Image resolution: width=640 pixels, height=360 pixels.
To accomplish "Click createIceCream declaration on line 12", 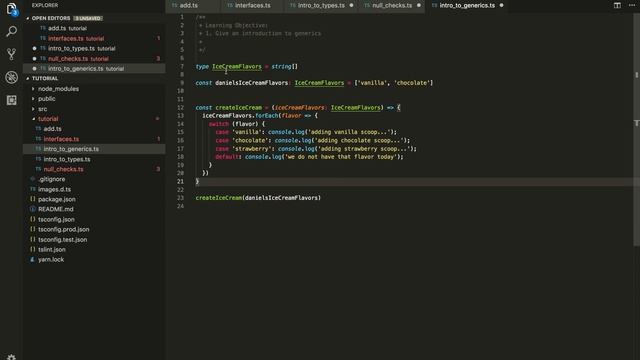I will click(238, 108).
